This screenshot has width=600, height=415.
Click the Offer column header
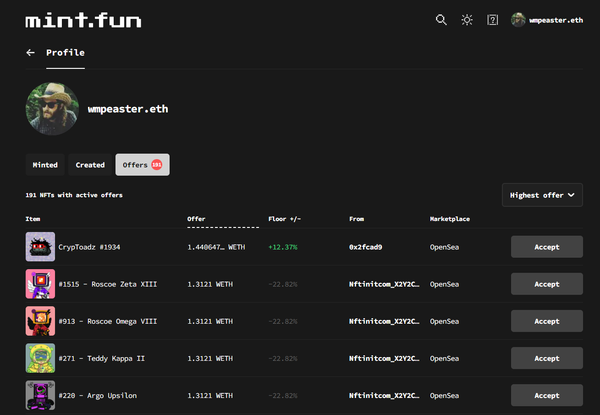coord(196,219)
